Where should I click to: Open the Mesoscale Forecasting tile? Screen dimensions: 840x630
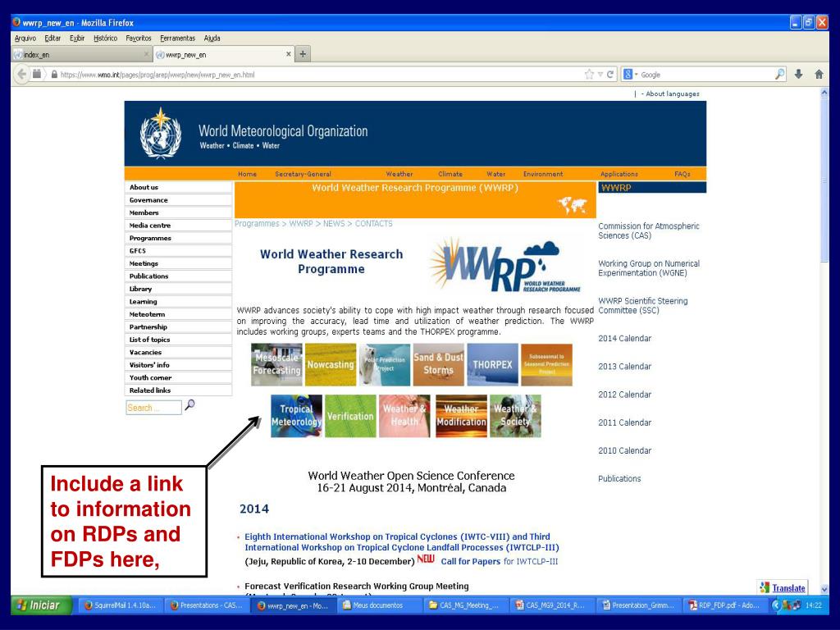(277, 364)
